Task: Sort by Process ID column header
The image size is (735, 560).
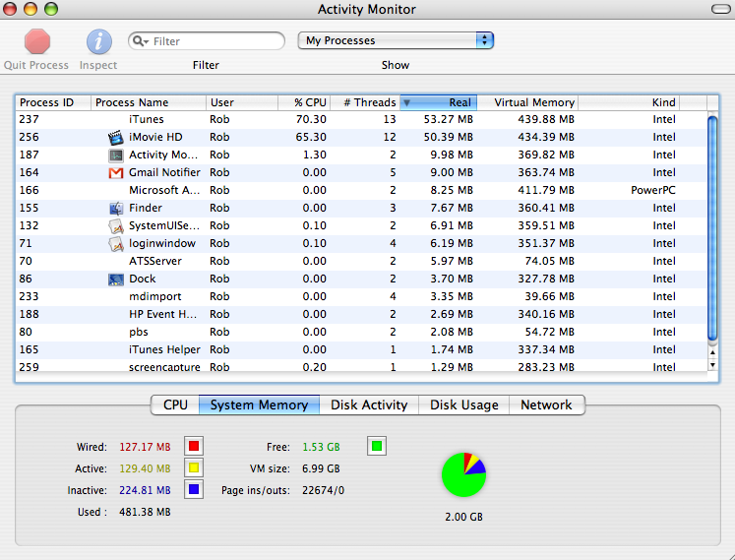Action: pos(53,102)
